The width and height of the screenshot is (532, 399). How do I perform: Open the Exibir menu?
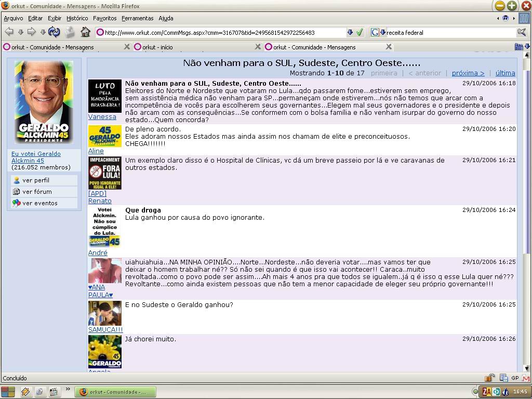54,18
